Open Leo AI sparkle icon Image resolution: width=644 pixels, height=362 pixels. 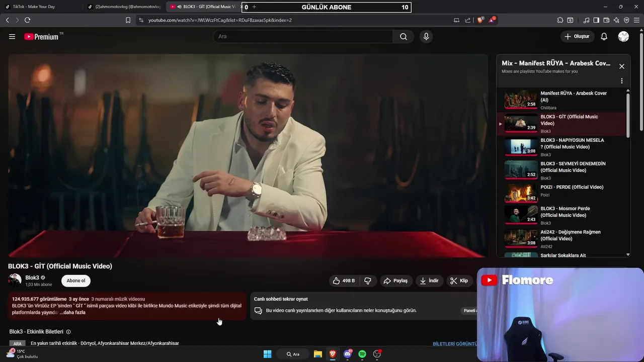coord(616,20)
